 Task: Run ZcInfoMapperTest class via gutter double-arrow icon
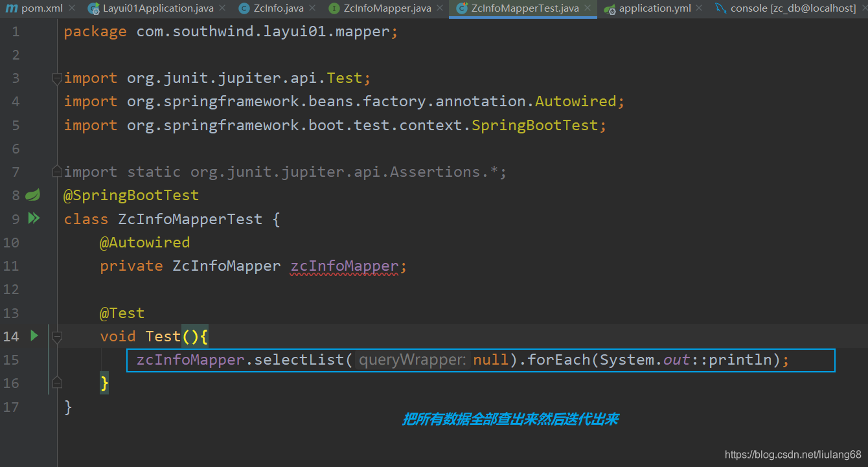tap(34, 218)
